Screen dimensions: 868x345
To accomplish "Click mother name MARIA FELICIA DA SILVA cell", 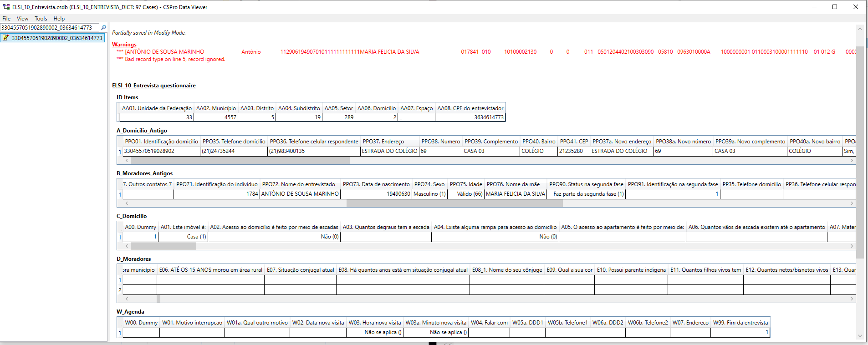I will (x=516, y=194).
